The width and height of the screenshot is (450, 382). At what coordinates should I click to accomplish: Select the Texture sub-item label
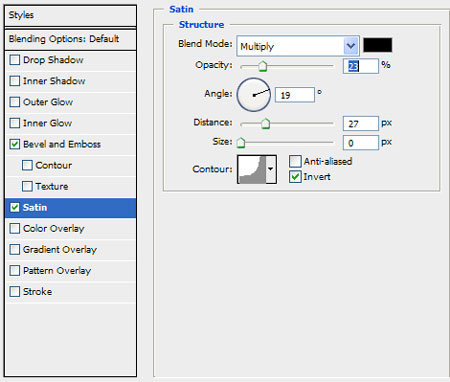pos(52,186)
